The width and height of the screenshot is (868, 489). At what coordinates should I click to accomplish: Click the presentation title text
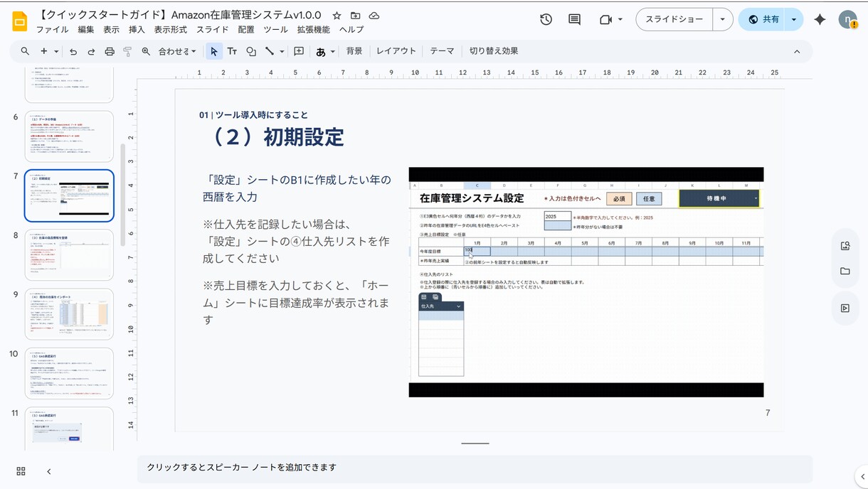(181, 15)
